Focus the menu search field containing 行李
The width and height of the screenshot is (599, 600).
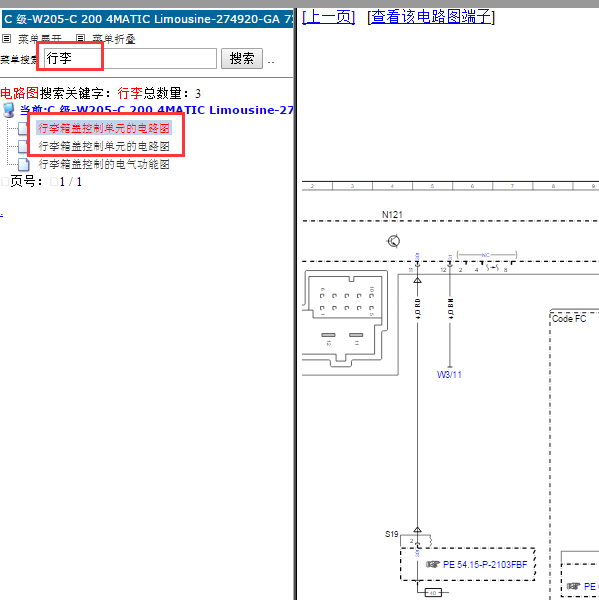point(130,59)
